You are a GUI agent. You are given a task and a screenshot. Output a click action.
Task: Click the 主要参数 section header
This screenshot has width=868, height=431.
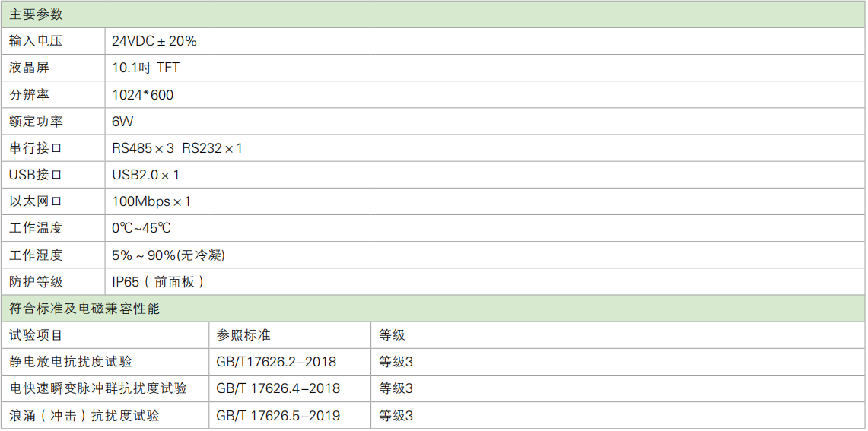[37, 14]
